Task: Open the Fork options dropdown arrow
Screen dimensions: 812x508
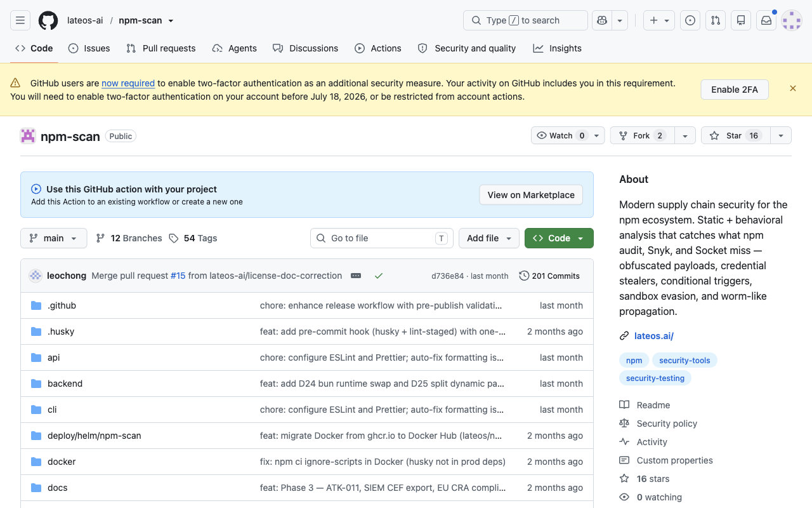Action: tap(684, 135)
